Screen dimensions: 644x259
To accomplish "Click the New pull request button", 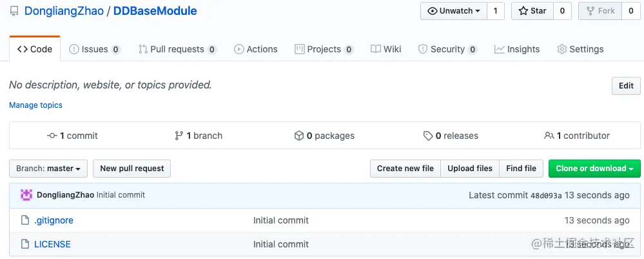I will pos(132,169).
